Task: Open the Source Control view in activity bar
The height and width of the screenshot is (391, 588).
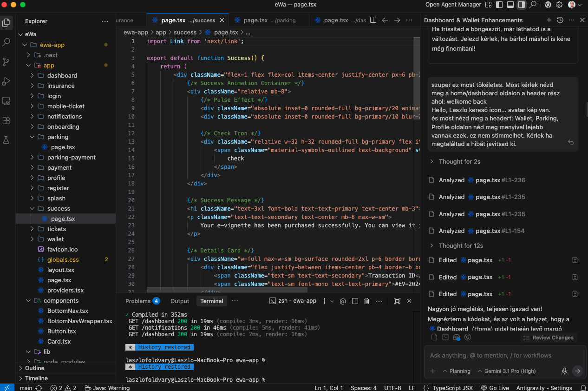Action: [x=7, y=62]
